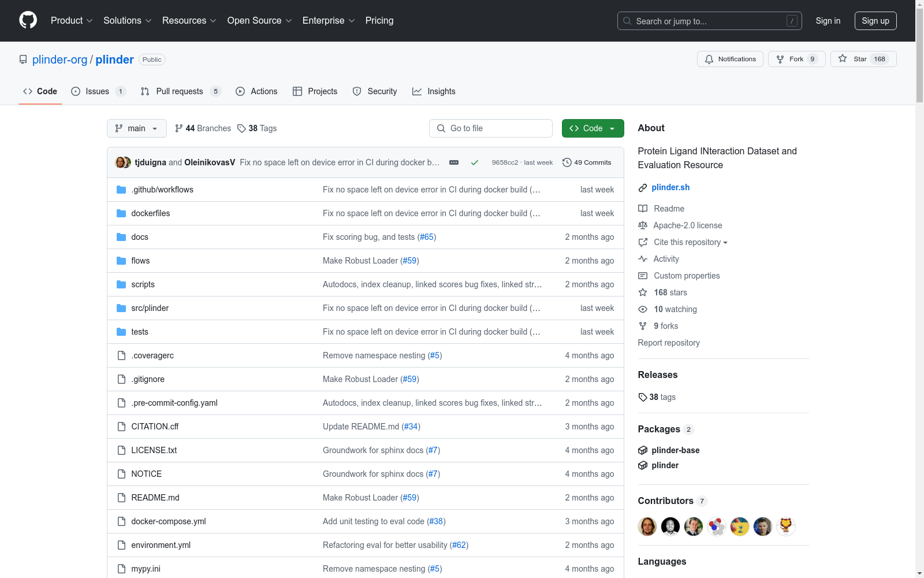Focus the Search or jump to field
Screen dimensions: 924x578
point(710,21)
